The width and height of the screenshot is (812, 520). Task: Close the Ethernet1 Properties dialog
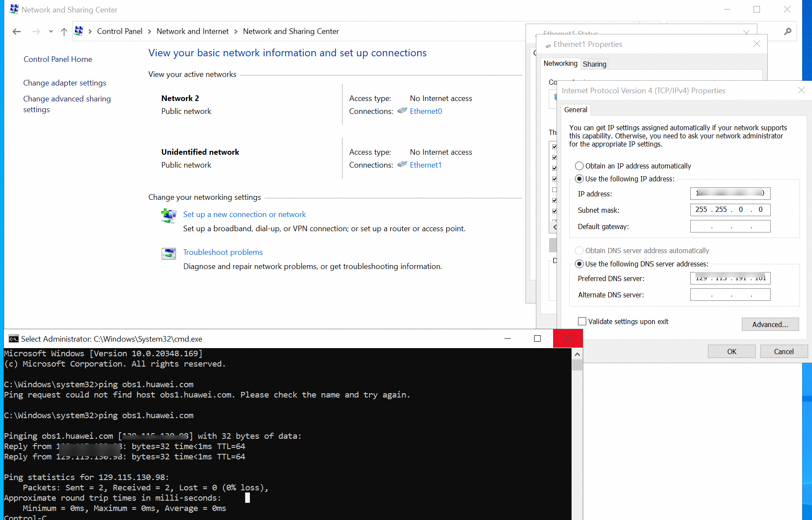757,44
